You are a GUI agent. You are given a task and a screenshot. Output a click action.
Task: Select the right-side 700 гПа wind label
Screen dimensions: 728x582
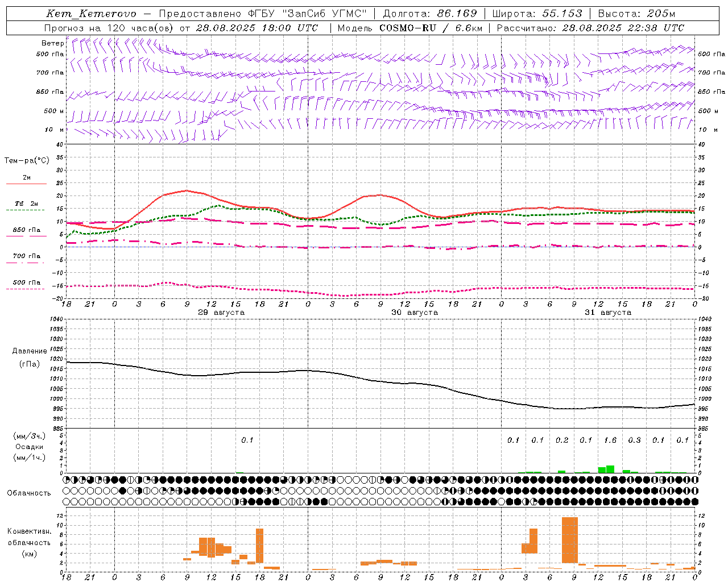click(712, 73)
